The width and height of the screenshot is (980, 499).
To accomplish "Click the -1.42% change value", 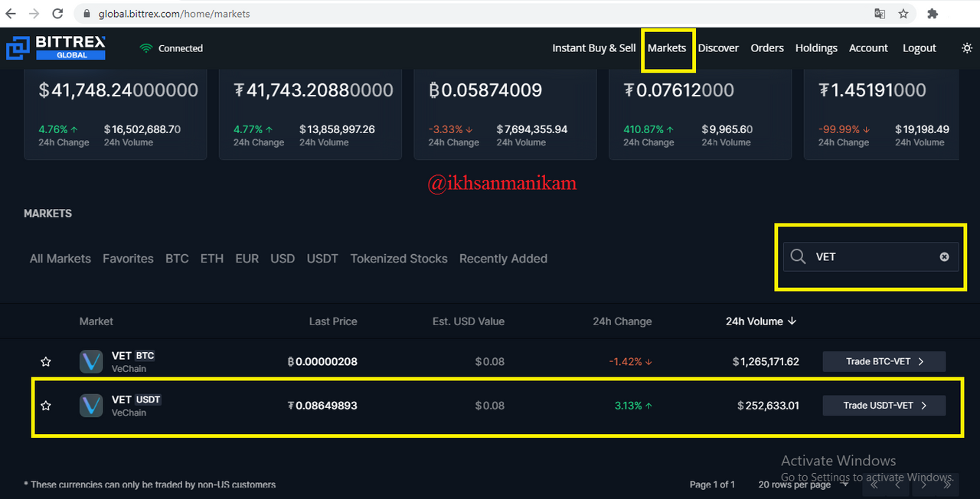I will click(x=631, y=361).
